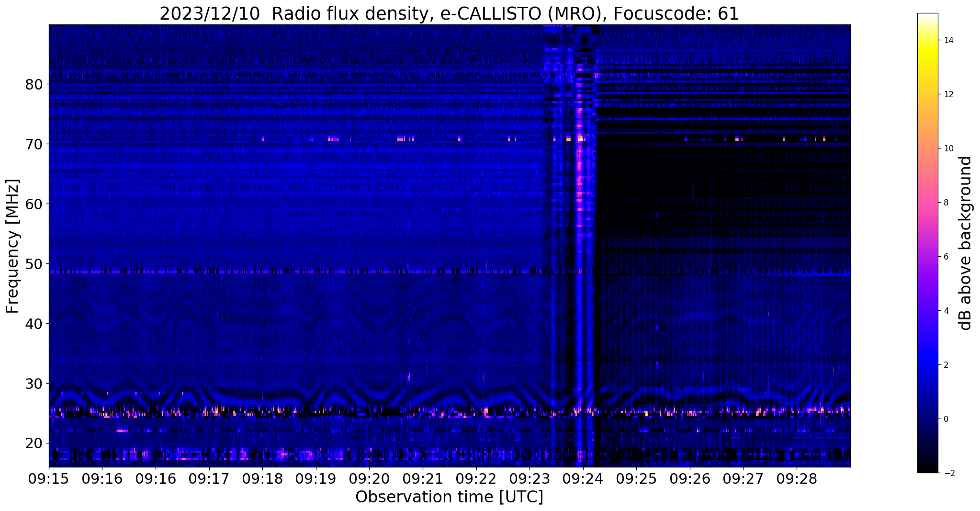
Task: Click the 70 tick on frequency axis
Action: (34, 144)
